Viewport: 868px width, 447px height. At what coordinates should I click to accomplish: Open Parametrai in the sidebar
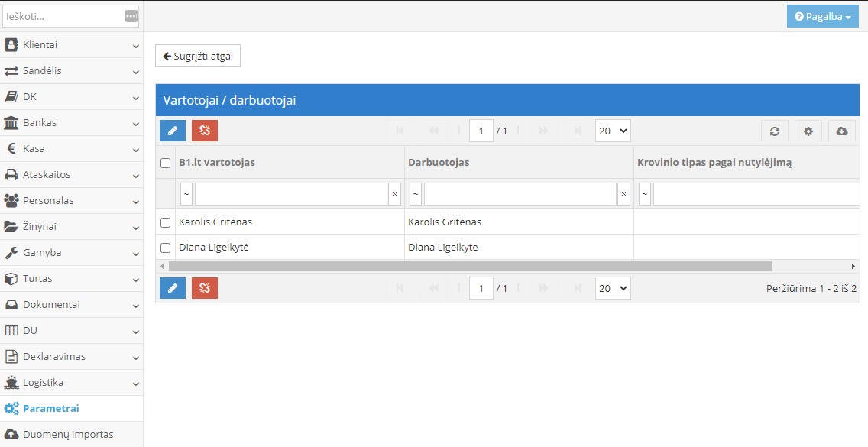[50, 408]
